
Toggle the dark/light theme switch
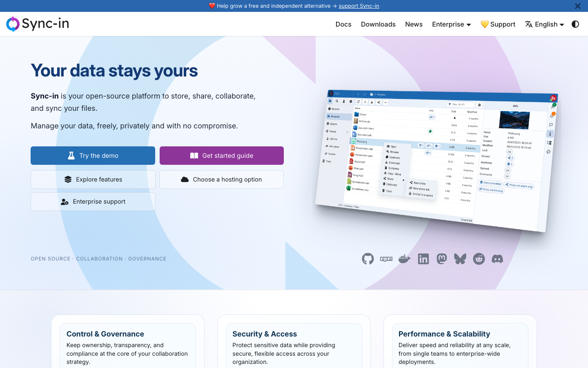click(575, 24)
